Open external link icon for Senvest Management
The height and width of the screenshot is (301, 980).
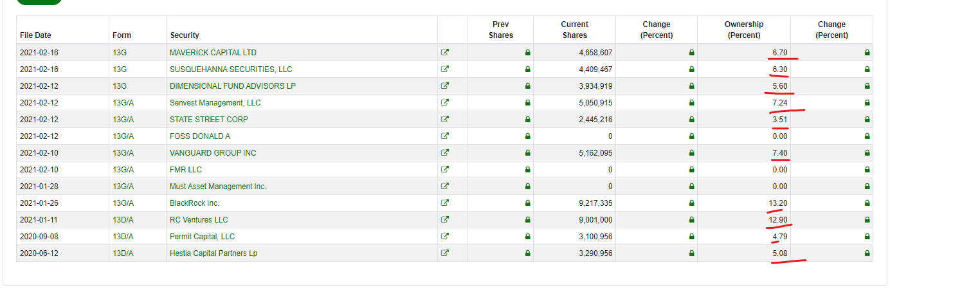pos(444,102)
